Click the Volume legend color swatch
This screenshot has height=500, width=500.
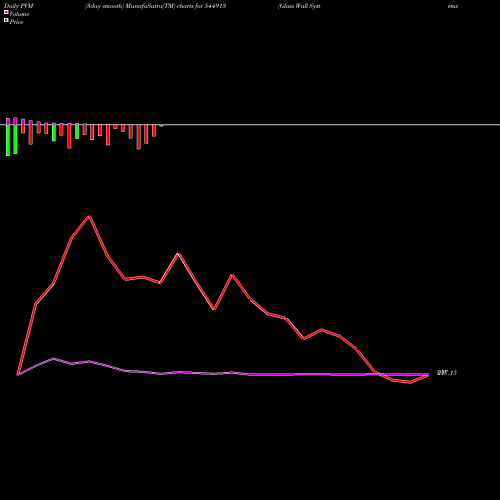pos(6,12)
